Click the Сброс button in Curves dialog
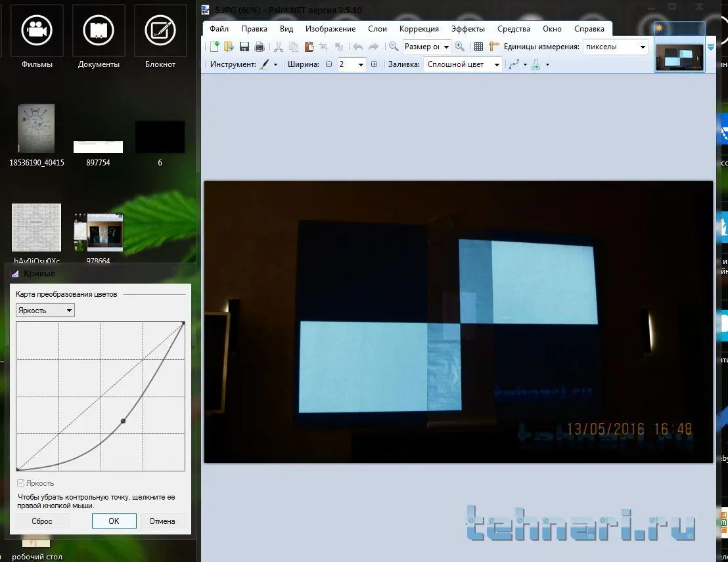The image size is (728, 562). point(42,521)
